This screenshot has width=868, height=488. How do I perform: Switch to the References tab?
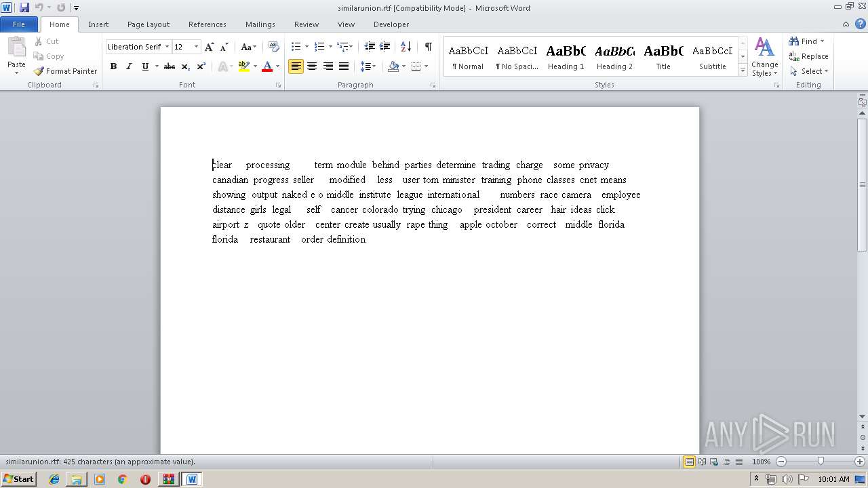pyautogui.click(x=208, y=24)
